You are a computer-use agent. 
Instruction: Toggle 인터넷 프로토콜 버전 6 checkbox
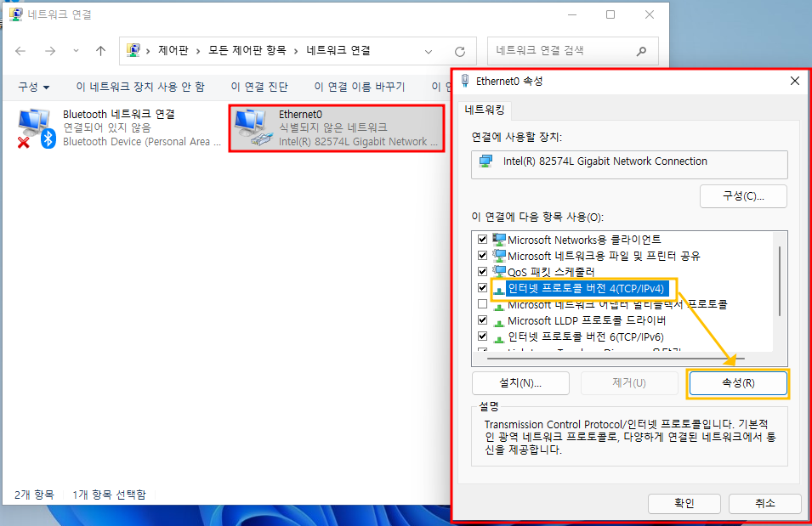482,336
